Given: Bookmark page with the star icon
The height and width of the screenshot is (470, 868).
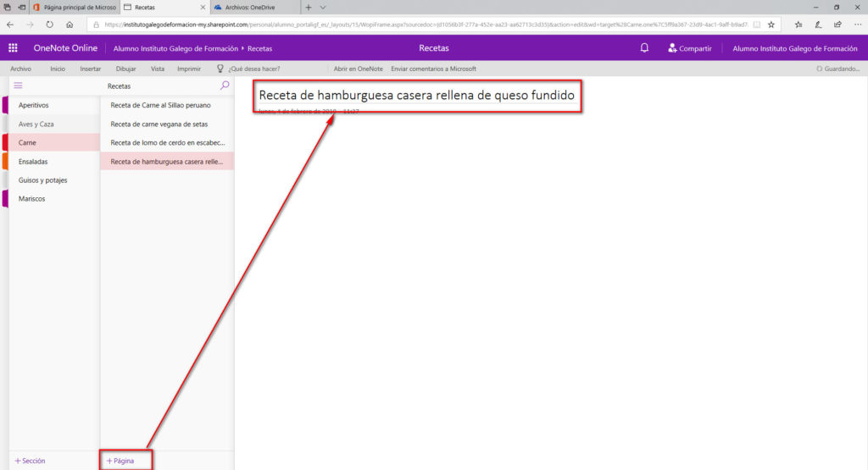Looking at the screenshot, I should click(771, 25).
